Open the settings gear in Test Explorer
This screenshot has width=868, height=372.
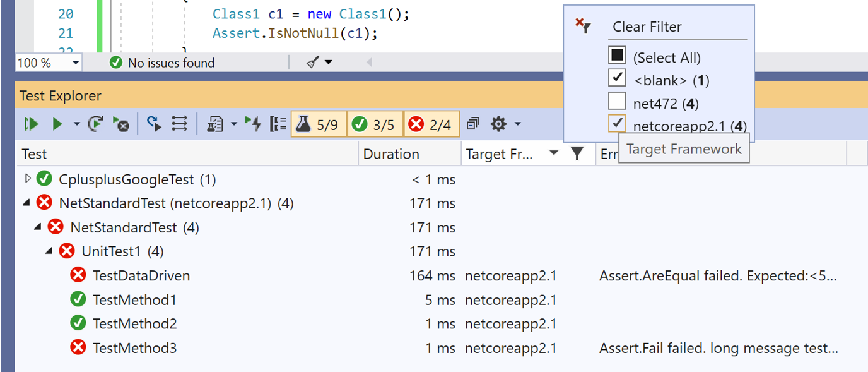(498, 124)
